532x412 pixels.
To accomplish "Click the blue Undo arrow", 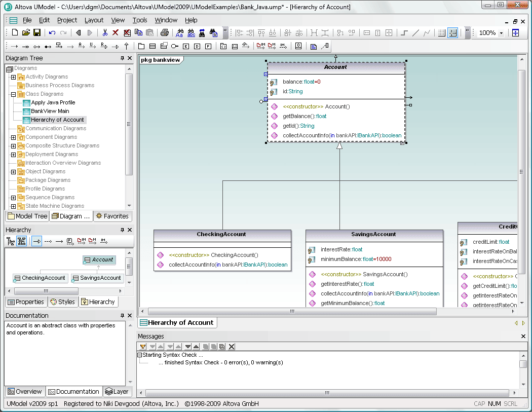I will point(52,32).
